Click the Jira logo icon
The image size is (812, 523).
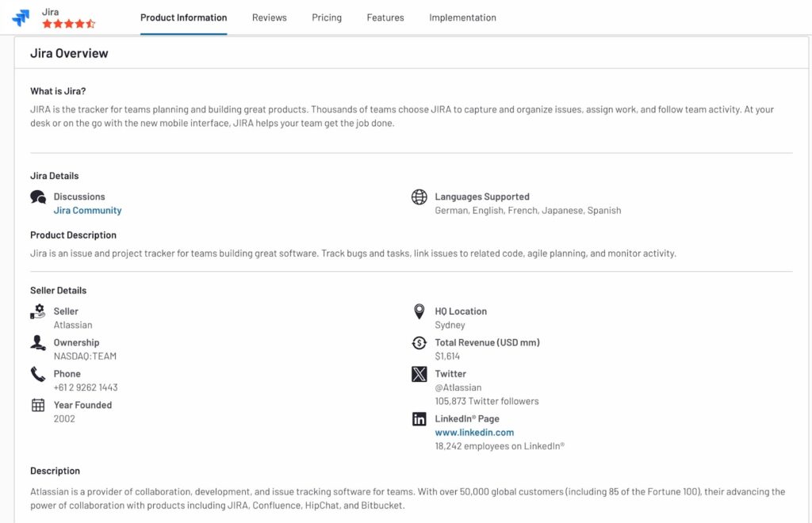21,17
